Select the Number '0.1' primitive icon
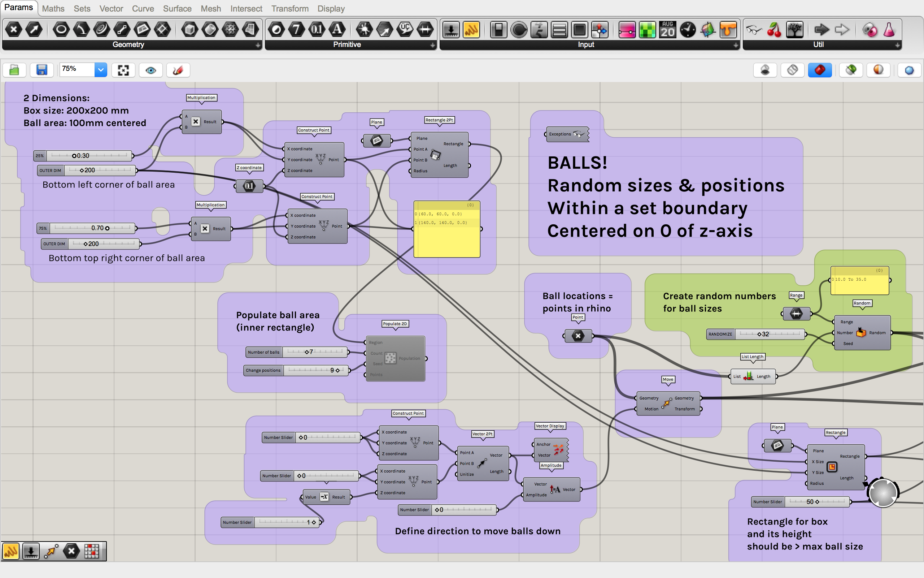The image size is (924, 578). [x=317, y=29]
